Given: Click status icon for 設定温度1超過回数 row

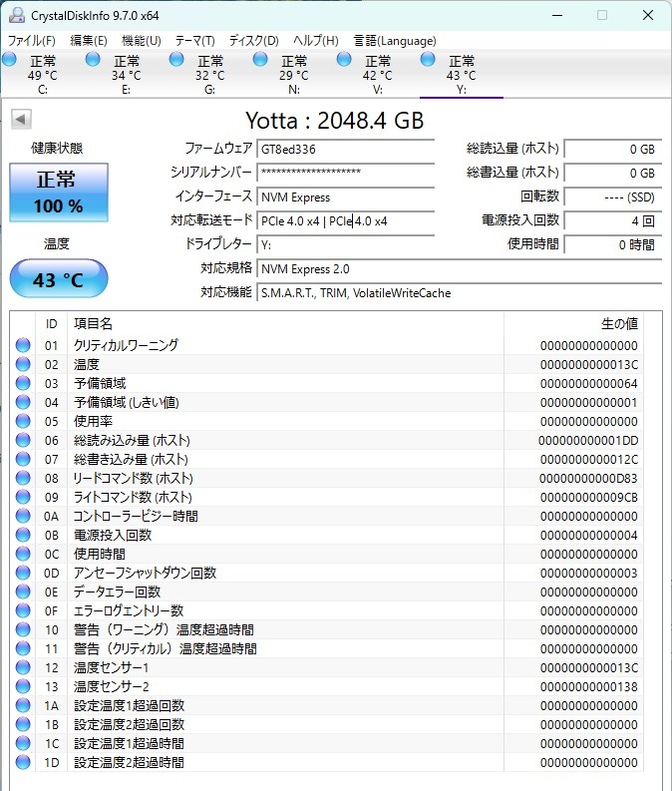Looking at the screenshot, I should pos(23,706).
